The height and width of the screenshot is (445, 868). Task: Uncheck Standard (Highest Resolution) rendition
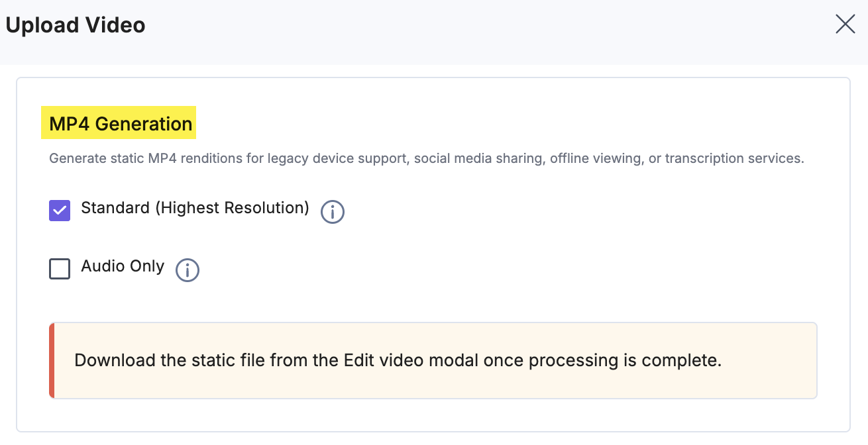pos(59,209)
